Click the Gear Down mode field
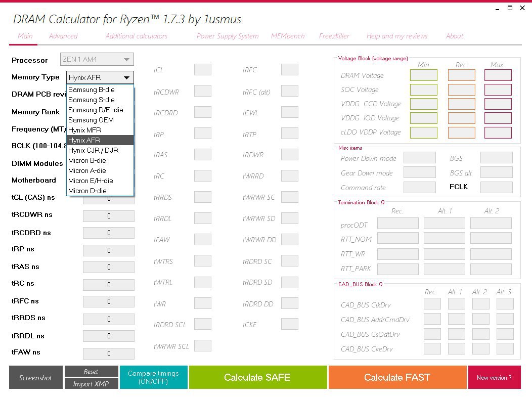Viewport: 532px width, 400px height. click(x=420, y=172)
